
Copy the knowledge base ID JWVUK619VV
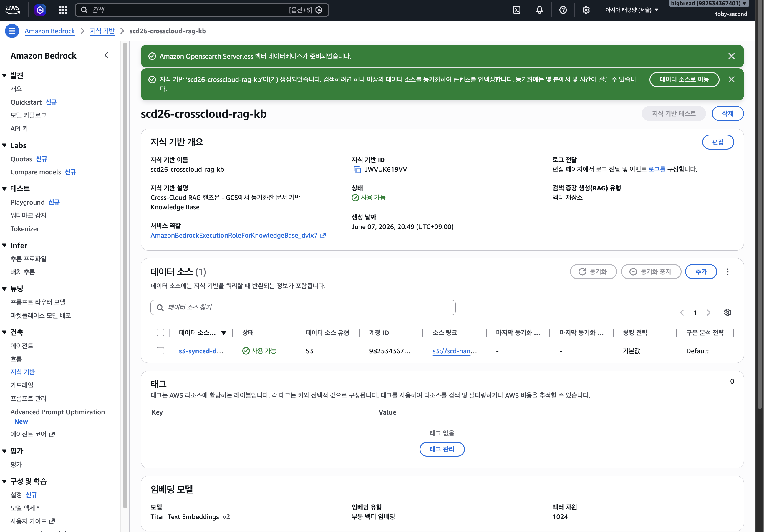coord(357,169)
